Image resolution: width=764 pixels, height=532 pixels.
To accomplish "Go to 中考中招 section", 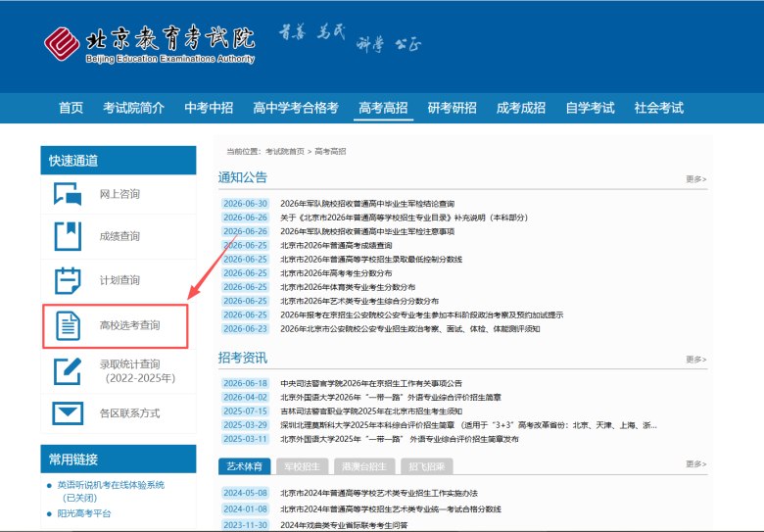I will (x=209, y=108).
